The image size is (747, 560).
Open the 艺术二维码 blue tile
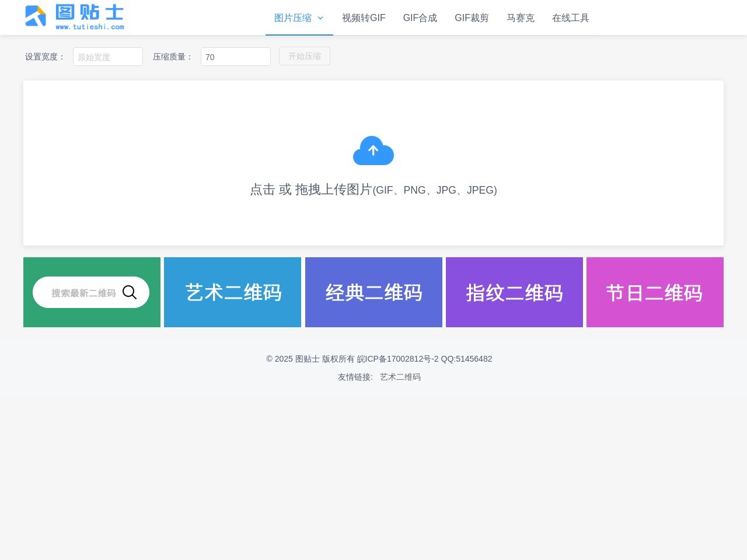point(233,292)
